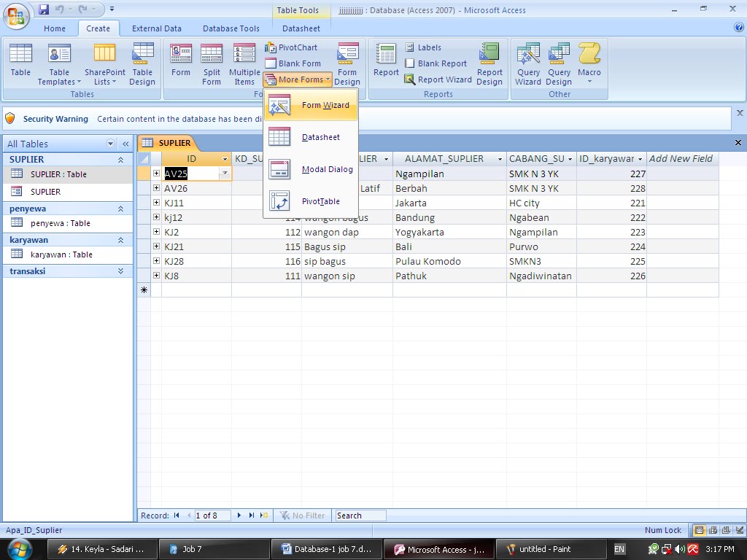Collapse the penyewa group
The image size is (747, 560).
point(120,209)
